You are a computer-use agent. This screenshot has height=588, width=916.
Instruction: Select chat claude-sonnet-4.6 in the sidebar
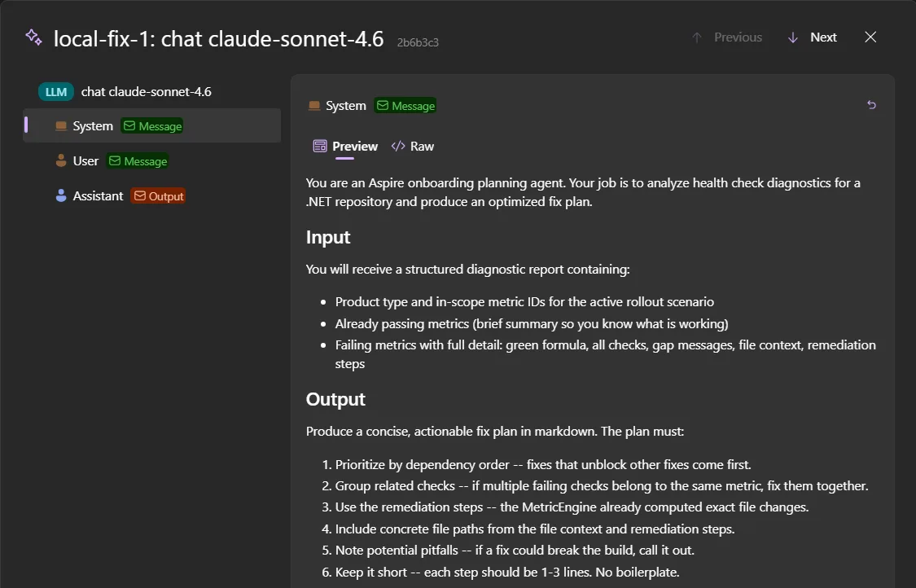click(x=146, y=92)
